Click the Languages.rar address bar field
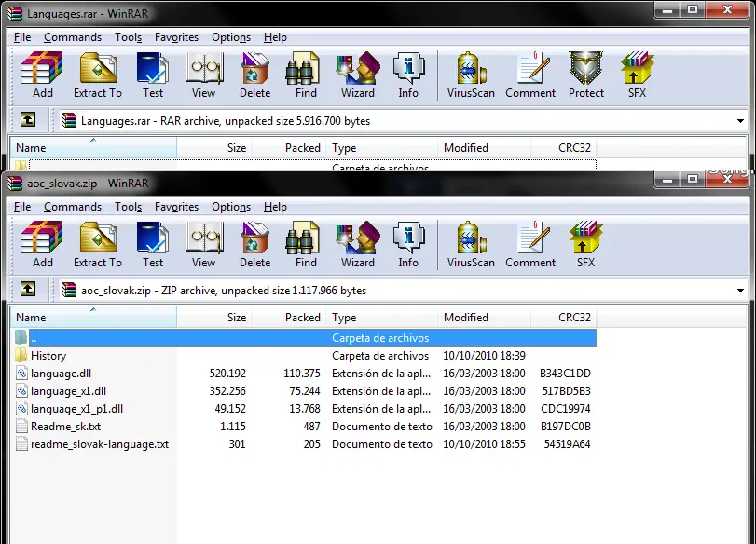 click(403, 121)
